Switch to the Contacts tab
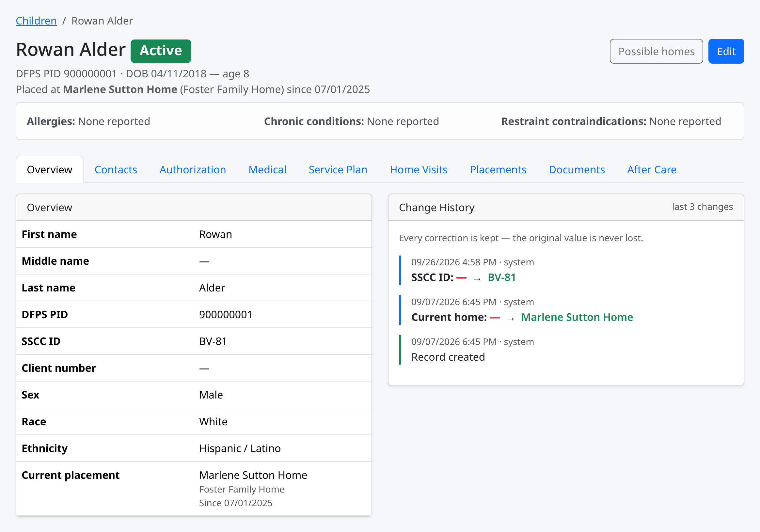The image size is (760, 532). pyautogui.click(x=116, y=169)
